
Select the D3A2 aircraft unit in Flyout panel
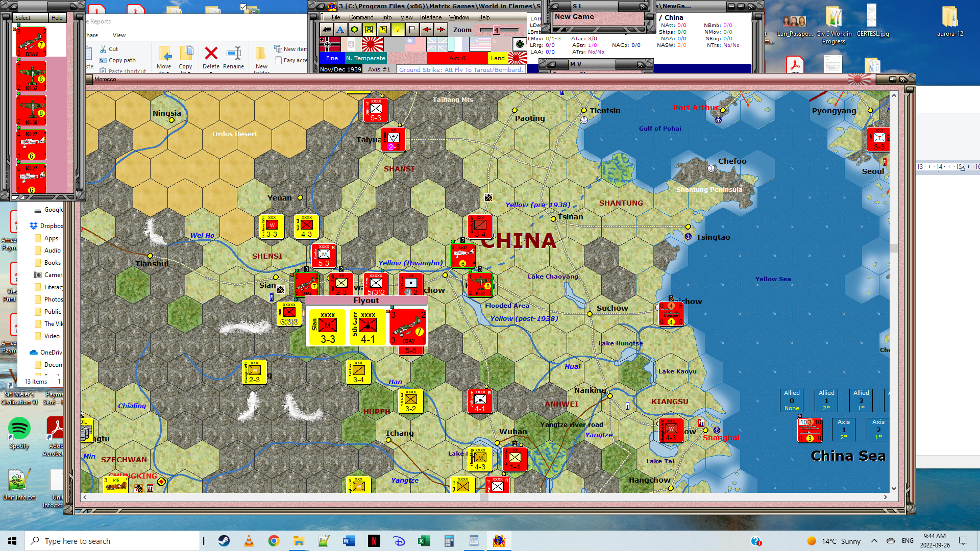click(408, 327)
